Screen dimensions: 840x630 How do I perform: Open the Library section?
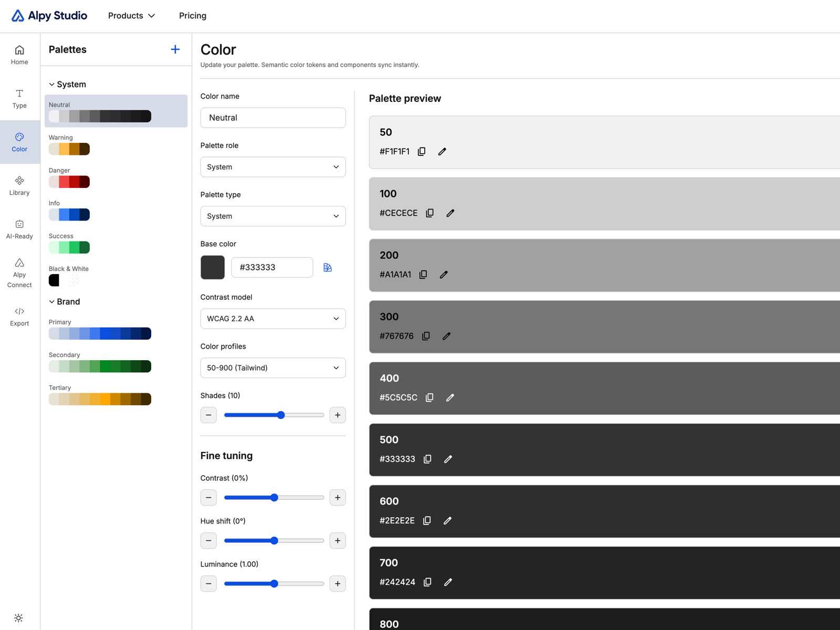pyautogui.click(x=19, y=186)
